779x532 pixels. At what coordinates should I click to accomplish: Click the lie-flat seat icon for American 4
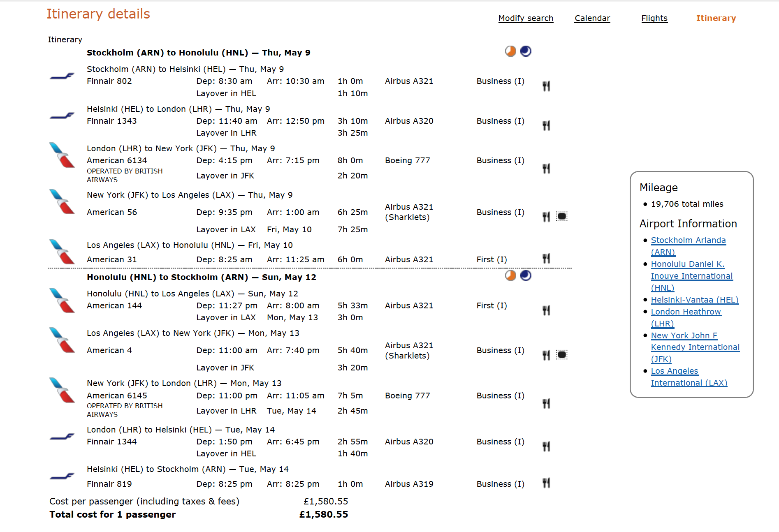click(x=561, y=355)
